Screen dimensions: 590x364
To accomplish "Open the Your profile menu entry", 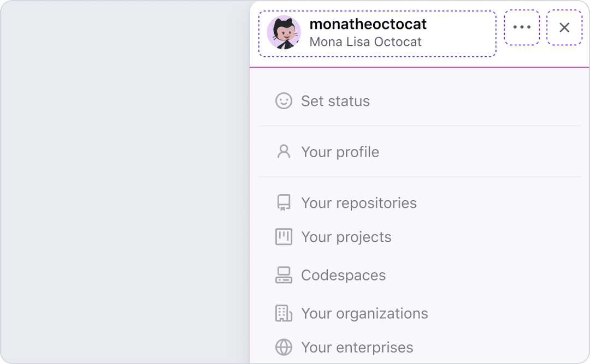I will click(340, 152).
